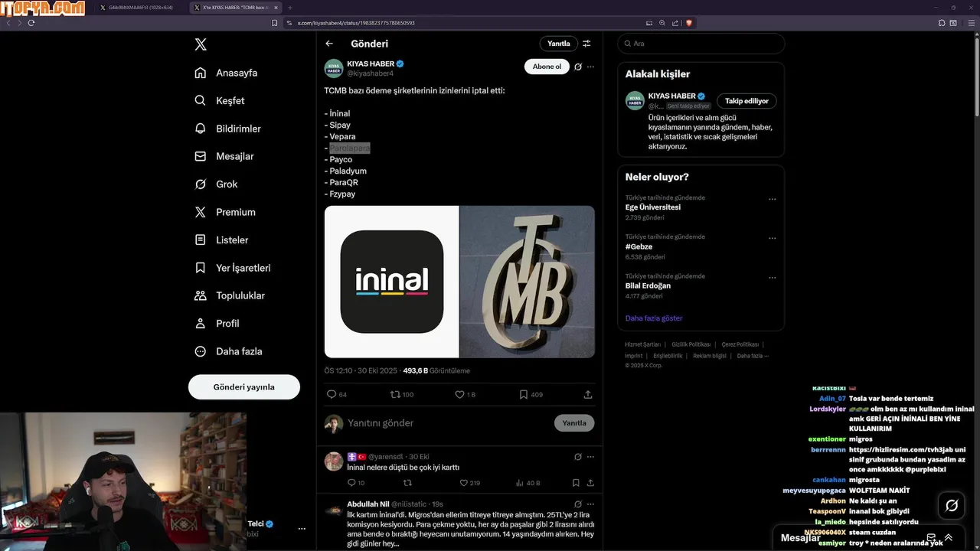Viewport: 980px width, 551px height.
Task: Click Yanıtla button beside reply field
Action: (x=574, y=423)
